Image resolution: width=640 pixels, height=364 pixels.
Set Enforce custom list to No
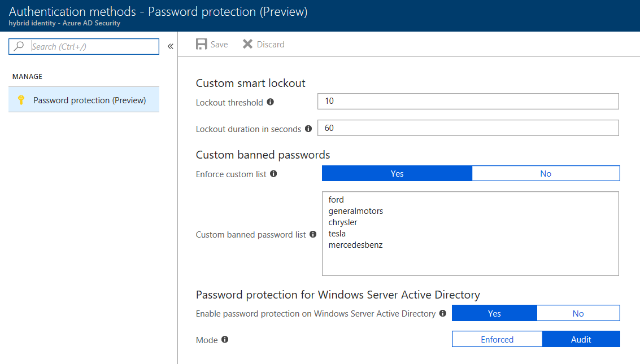click(x=546, y=174)
